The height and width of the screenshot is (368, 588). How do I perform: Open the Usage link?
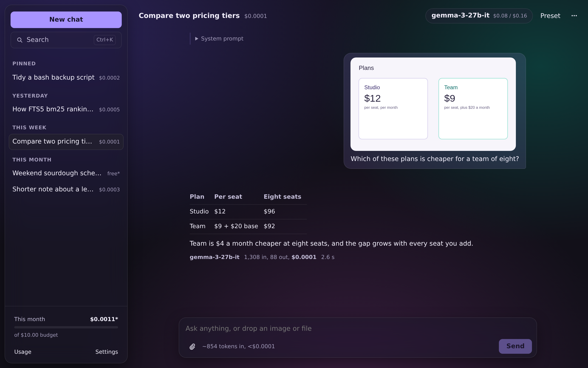(23, 352)
